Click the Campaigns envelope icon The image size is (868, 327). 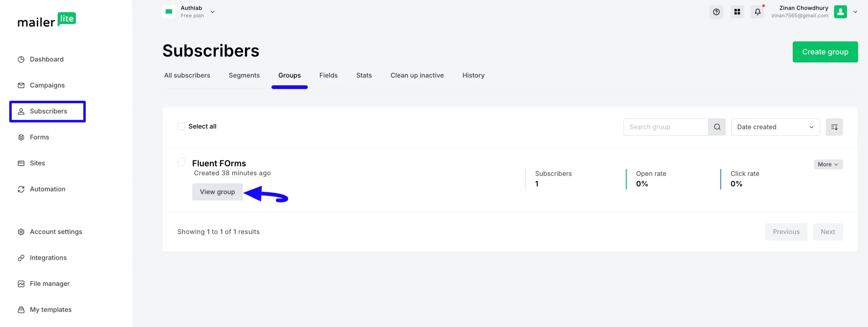pyautogui.click(x=21, y=85)
